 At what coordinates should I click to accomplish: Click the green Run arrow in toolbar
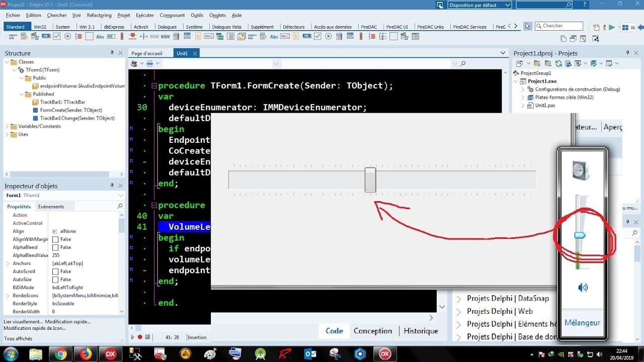point(612,28)
